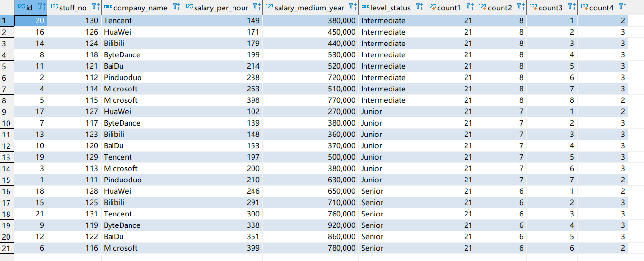Click the ABC type icon of level_status

(x=364, y=7)
